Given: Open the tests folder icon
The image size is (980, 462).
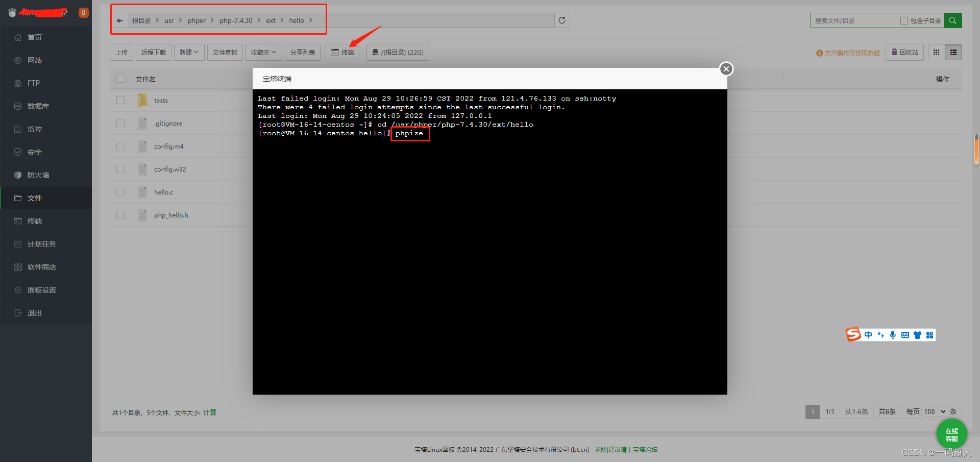Looking at the screenshot, I should pos(142,100).
